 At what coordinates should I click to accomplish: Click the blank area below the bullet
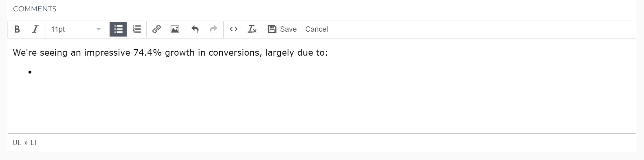coord(321,106)
